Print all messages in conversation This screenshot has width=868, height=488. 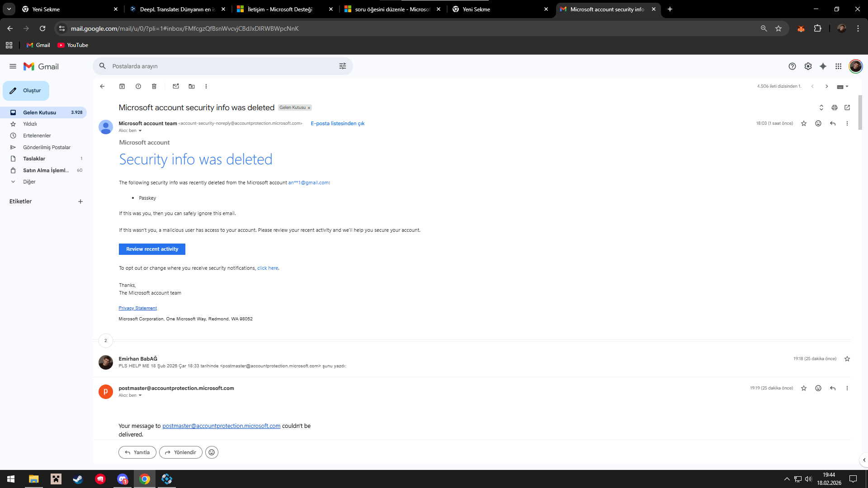tap(835, 108)
